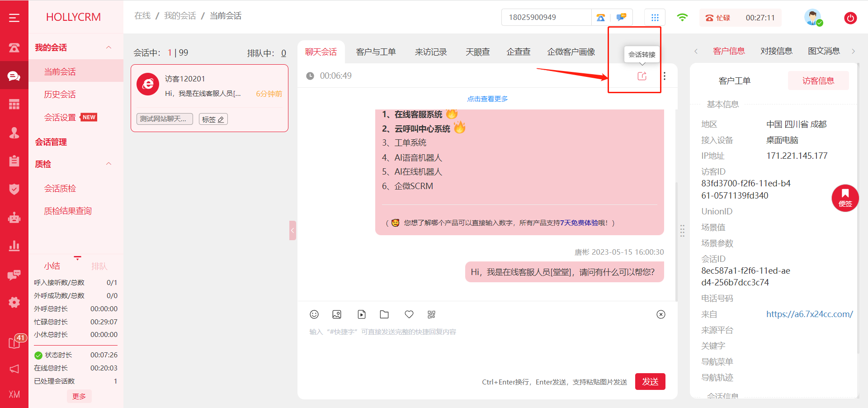Click the send video icon in chat toolbar
This screenshot has height=408, width=868.
[x=362, y=314]
